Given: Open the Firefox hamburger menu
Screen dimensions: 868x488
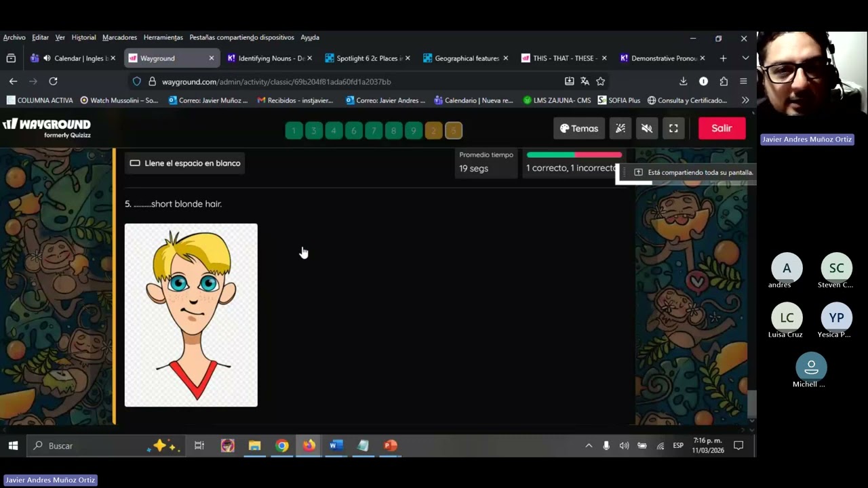Looking at the screenshot, I should (743, 81).
